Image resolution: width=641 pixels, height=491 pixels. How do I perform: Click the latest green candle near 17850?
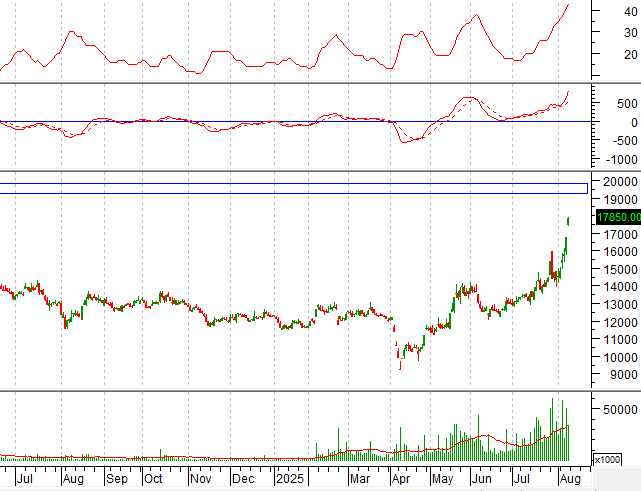568,221
